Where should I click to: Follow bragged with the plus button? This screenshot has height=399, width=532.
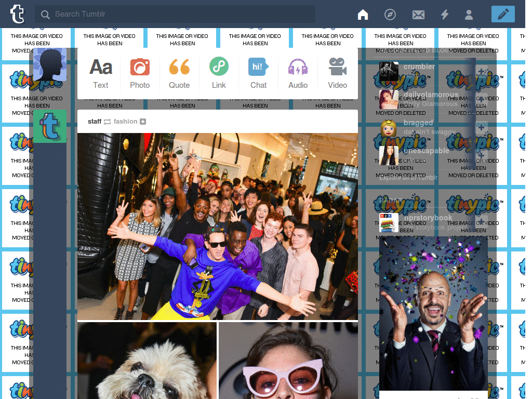coord(481,128)
